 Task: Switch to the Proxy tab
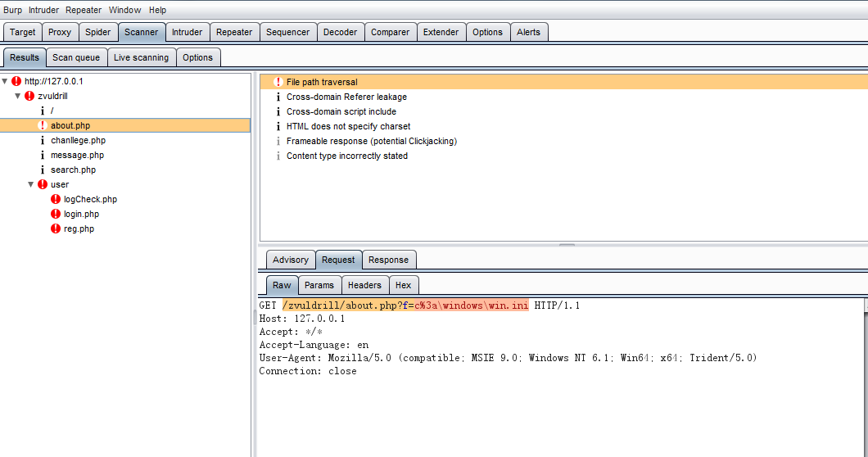(60, 32)
